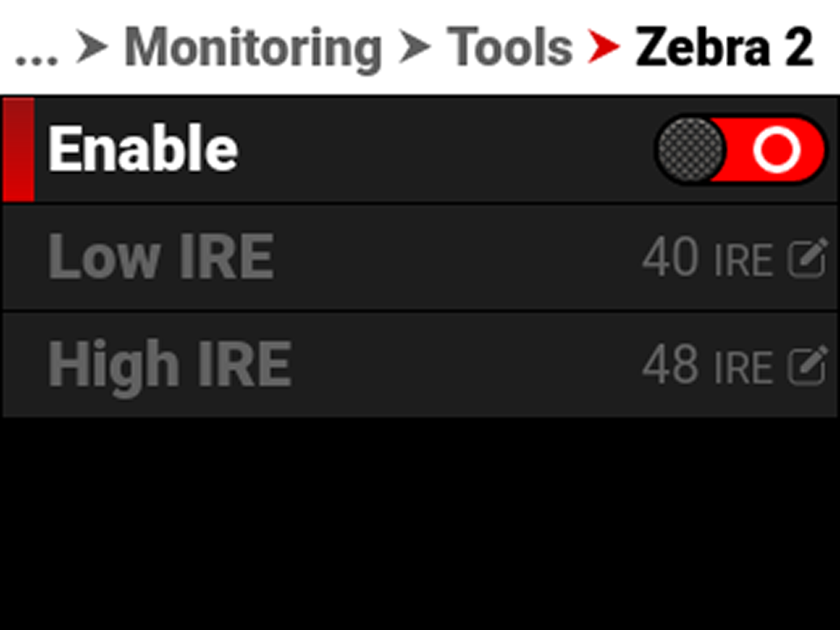Image resolution: width=840 pixels, height=630 pixels.
Task: Click the gray arrow before Tools
Action: (414, 48)
